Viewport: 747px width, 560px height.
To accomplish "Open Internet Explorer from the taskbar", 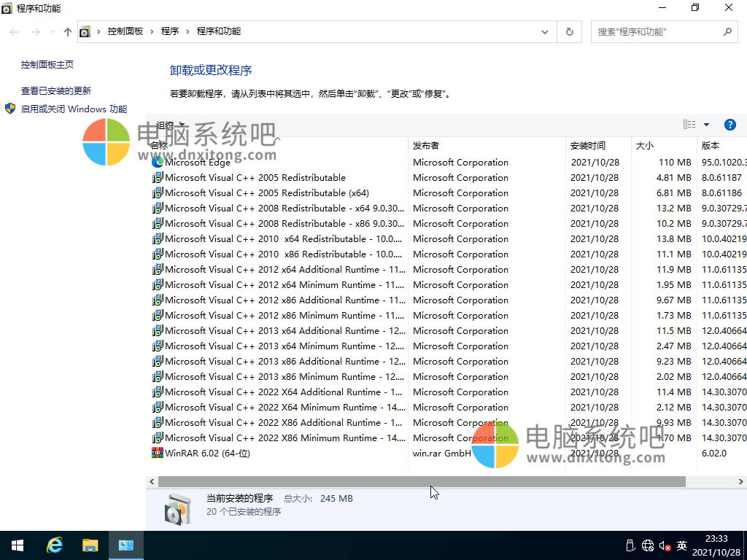I will (x=54, y=545).
